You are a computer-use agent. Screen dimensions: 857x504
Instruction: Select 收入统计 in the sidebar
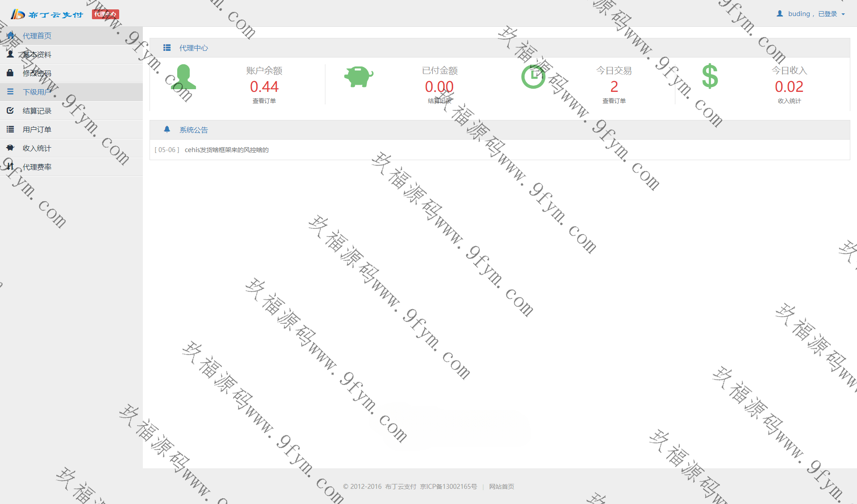coord(37,148)
